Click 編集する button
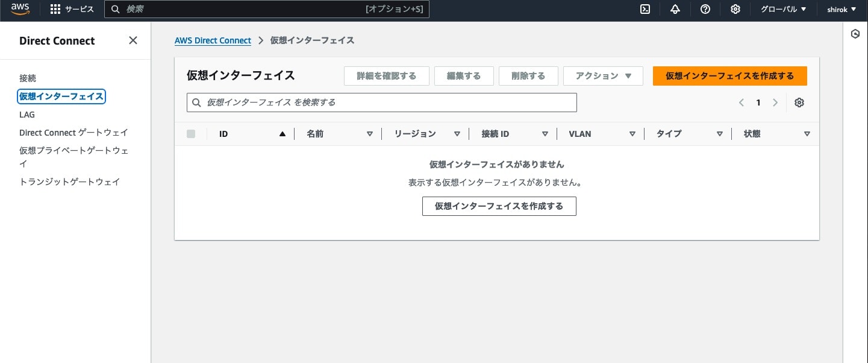 click(x=464, y=76)
